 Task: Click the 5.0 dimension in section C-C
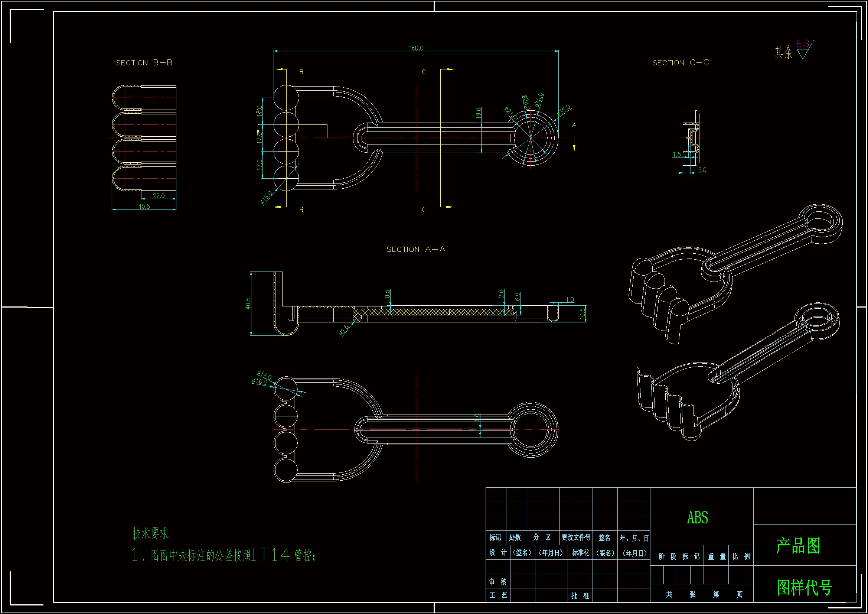pyautogui.click(x=702, y=170)
